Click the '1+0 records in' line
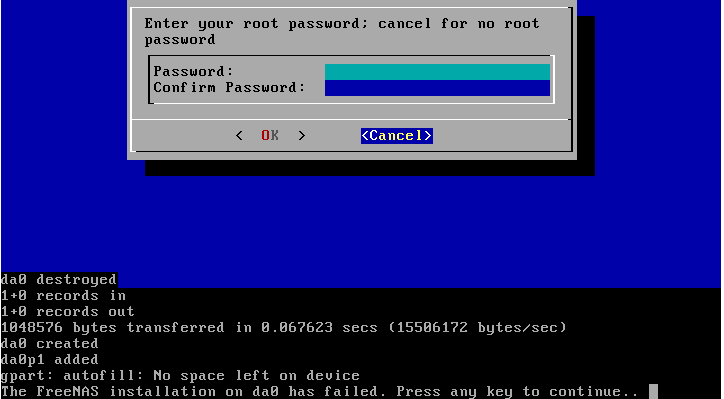Screen dimensions: 724x399 (63, 296)
